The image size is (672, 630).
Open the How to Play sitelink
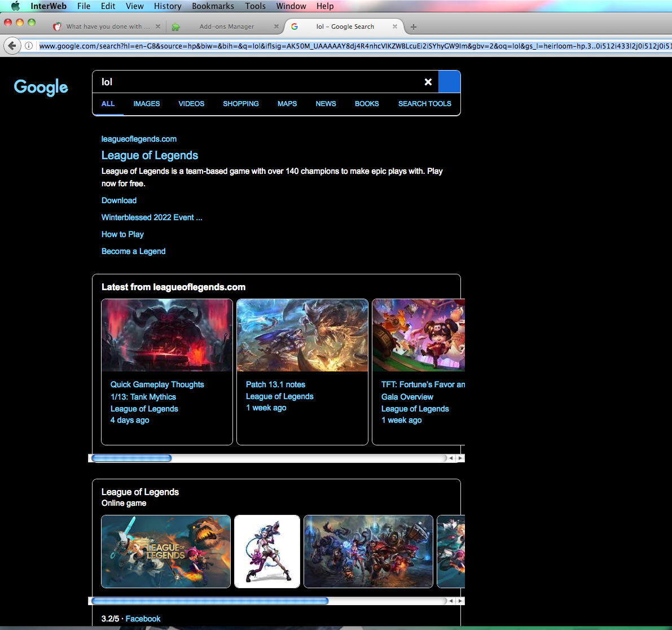pos(122,234)
